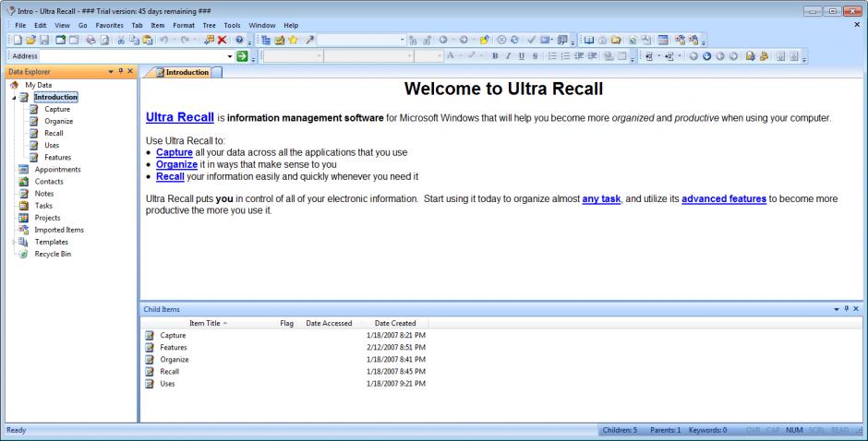Click the Bold formatting icon
The width and height of the screenshot is (868, 441).
[x=495, y=56]
